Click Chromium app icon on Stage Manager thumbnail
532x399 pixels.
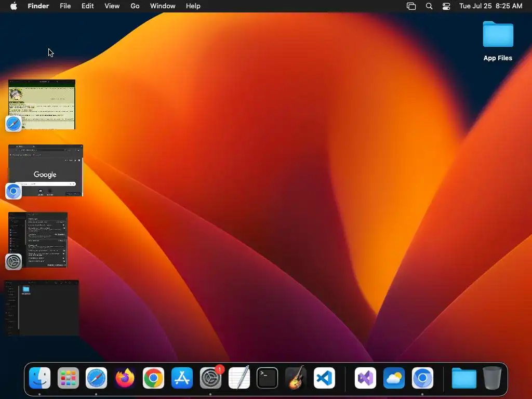(14, 191)
